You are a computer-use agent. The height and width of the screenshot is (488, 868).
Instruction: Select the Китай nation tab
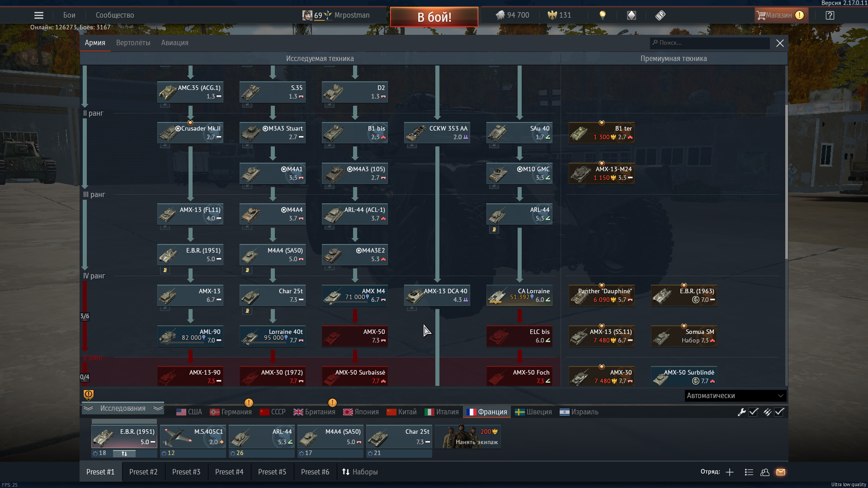(x=401, y=412)
